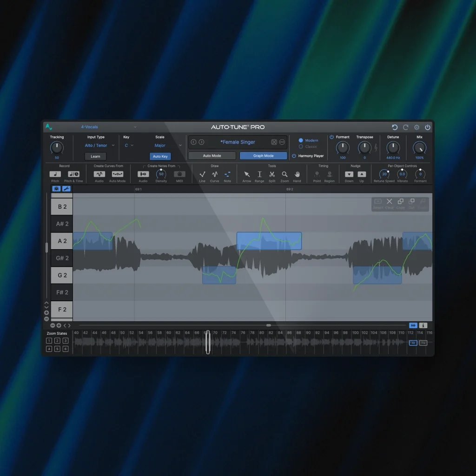The width and height of the screenshot is (476, 476).
Task: Select the Line draw tool
Action: point(202,174)
